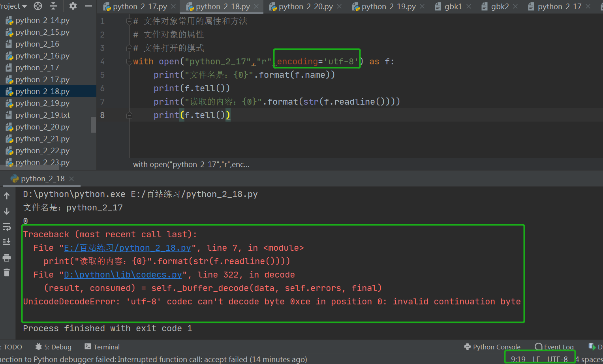Image resolution: width=603 pixels, height=364 pixels.
Task: Select python_2_21.py in the project tree
Action: pos(42,139)
